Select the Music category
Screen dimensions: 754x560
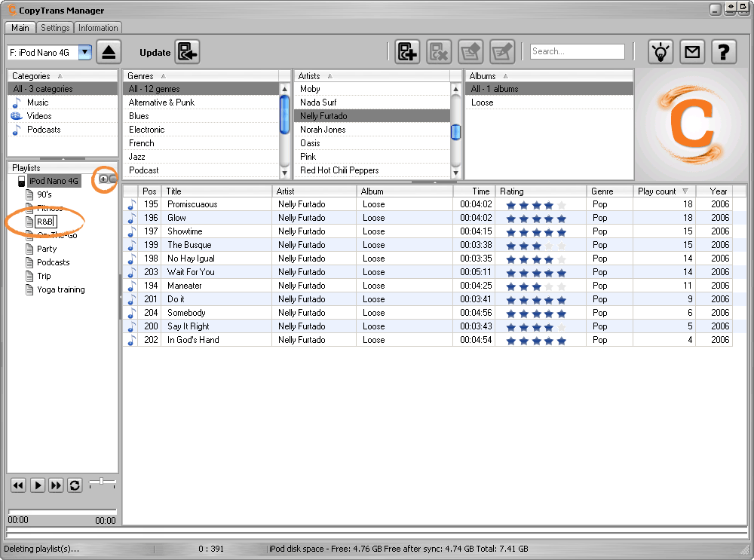pos(63,103)
